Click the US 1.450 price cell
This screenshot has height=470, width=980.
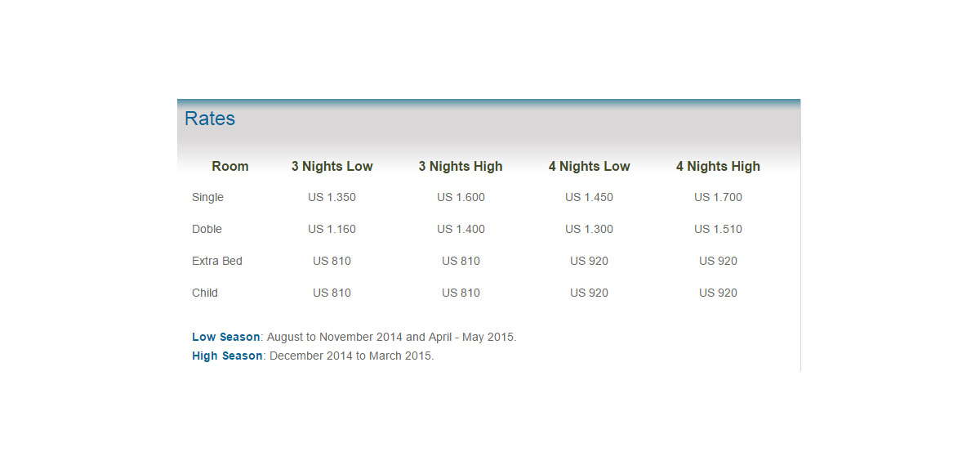pyautogui.click(x=589, y=197)
